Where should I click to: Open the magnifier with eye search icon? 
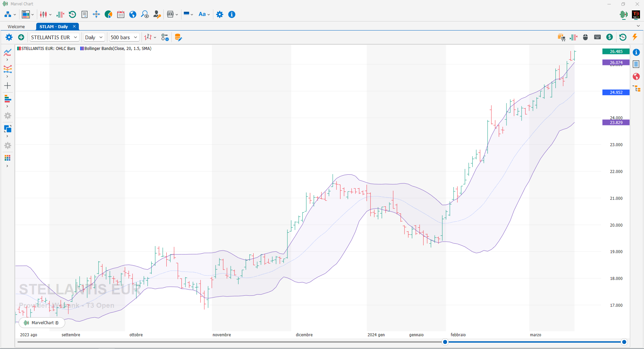point(145,14)
